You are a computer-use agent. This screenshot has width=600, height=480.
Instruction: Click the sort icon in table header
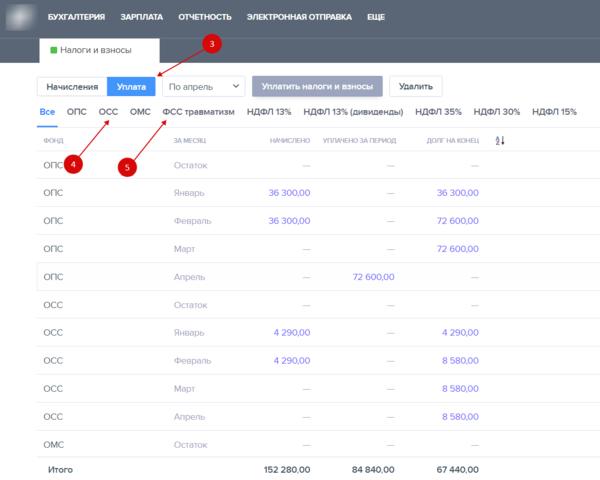[x=500, y=141]
